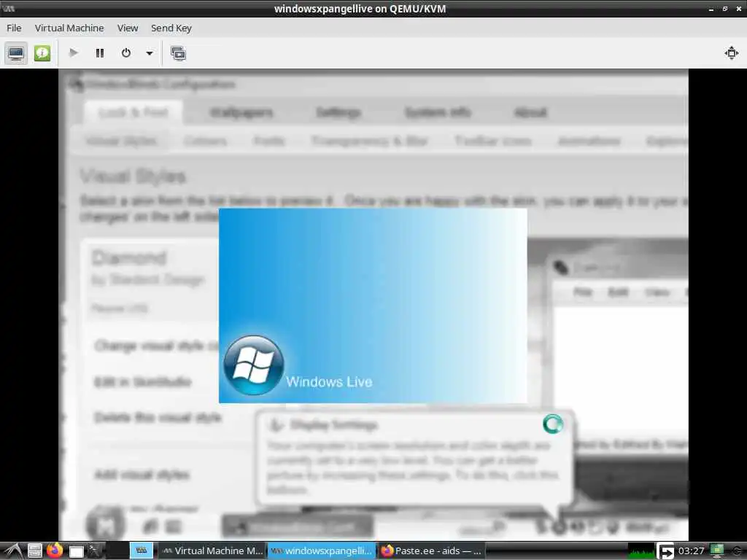Open the terminal launcher in the taskbar
This screenshot has height=560, width=747.
(94, 551)
